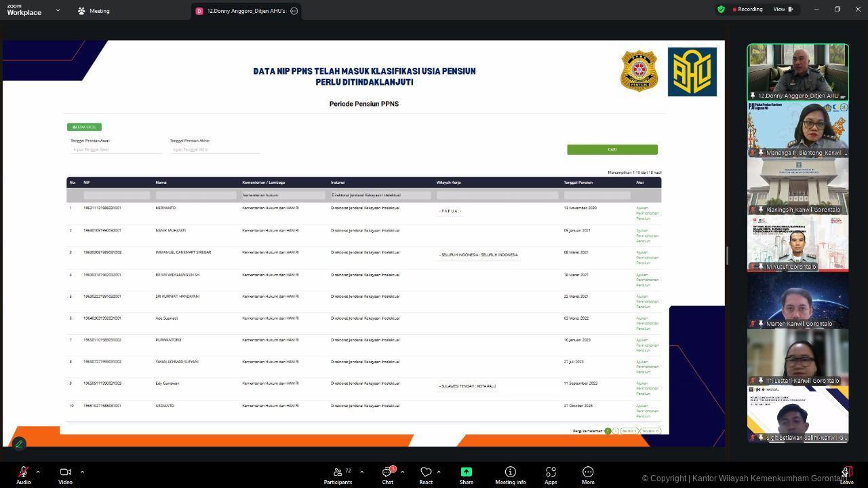Open the Participants panel
The width and height of the screenshot is (868, 488).
[338, 472]
